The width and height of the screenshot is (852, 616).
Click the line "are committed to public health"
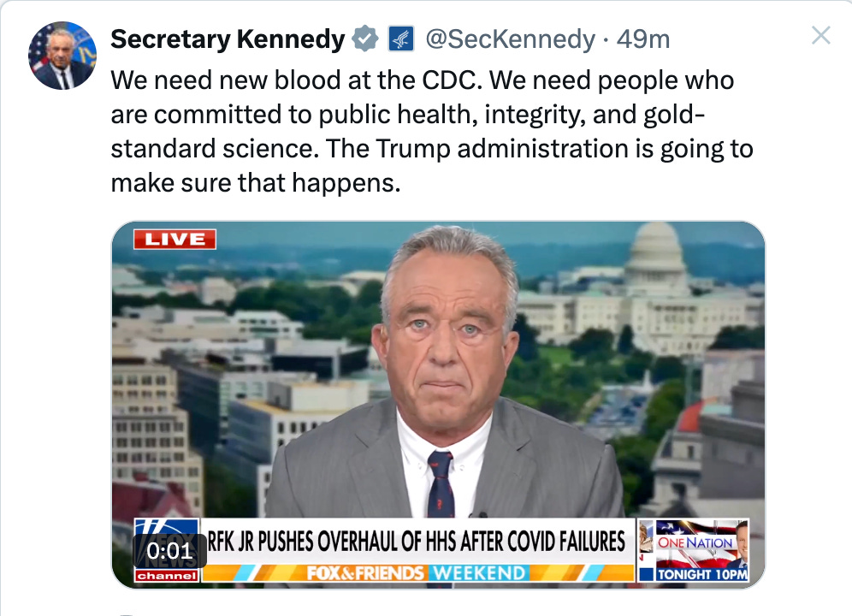point(407,115)
